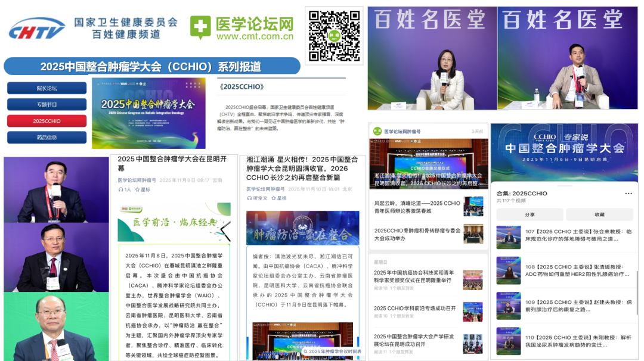Image resolution: width=644 pixels, height=361 pixels.
Task: Click the 2025年肿瘤学会议时间表 search pill
Action: [333, 351]
